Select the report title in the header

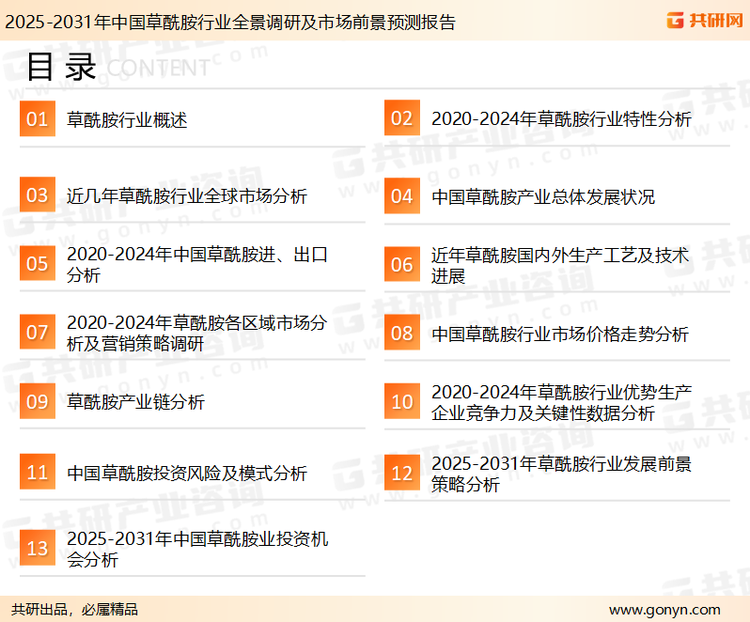pyautogui.click(x=230, y=22)
